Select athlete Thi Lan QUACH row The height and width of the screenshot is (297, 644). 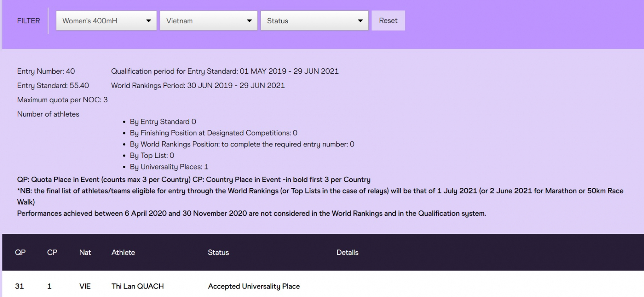[x=323, y=286]
